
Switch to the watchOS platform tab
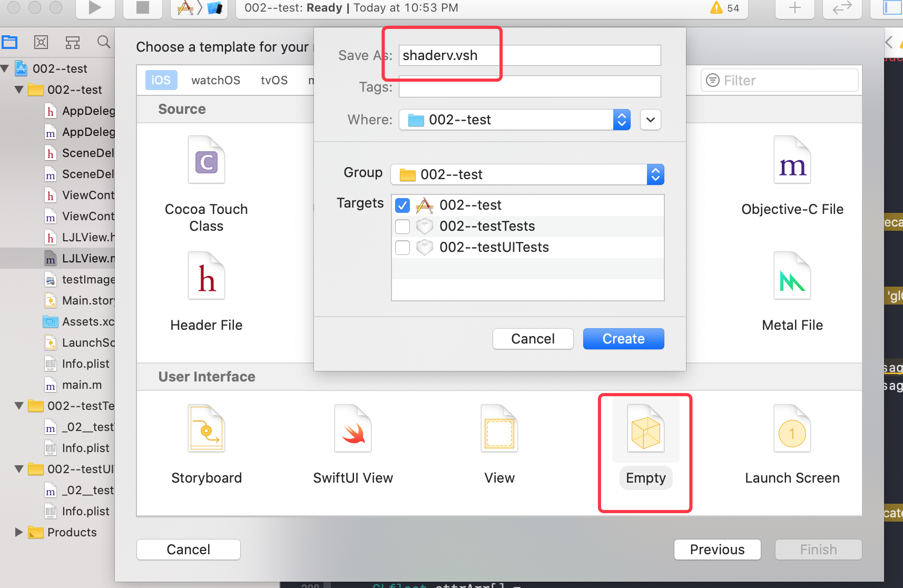pyautogui.click(x=216, y=80)
